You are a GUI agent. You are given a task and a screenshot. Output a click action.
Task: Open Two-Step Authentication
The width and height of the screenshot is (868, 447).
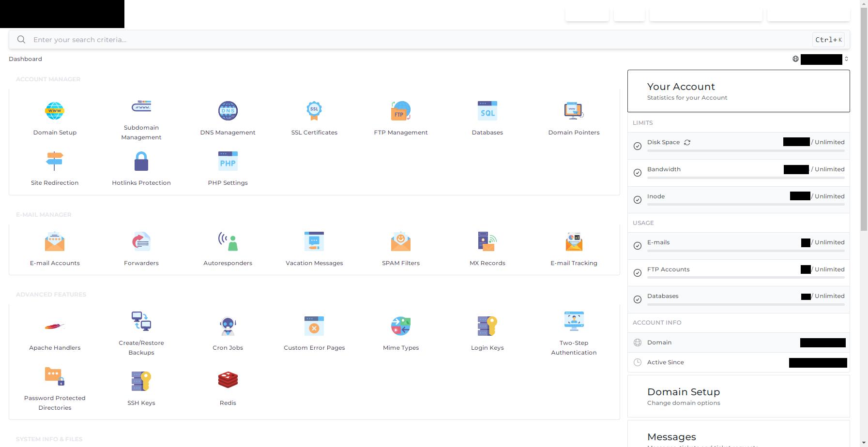click(574, 321)
